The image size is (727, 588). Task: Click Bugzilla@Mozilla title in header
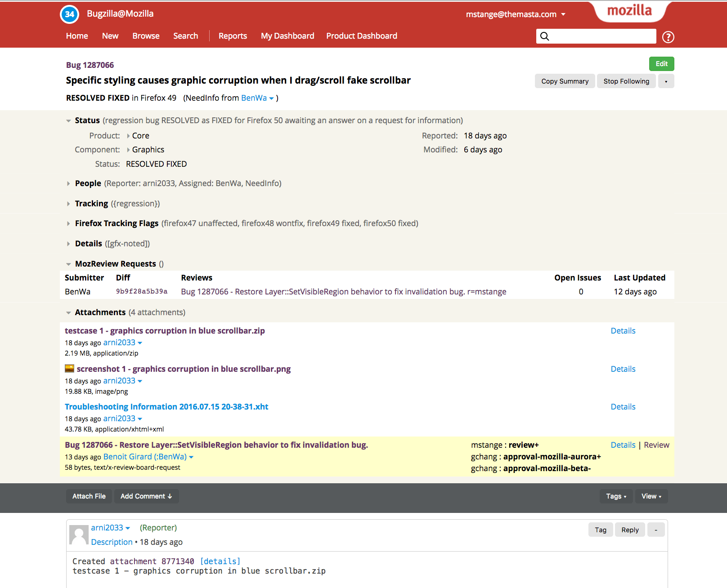120,13
